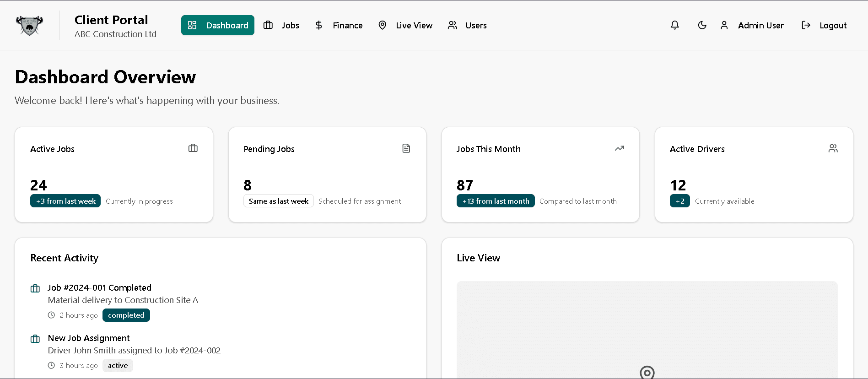Image resolution: width=868 pixels, height=379 pixels.
Task: Open the notifications bell
Action: coord(674,25)
